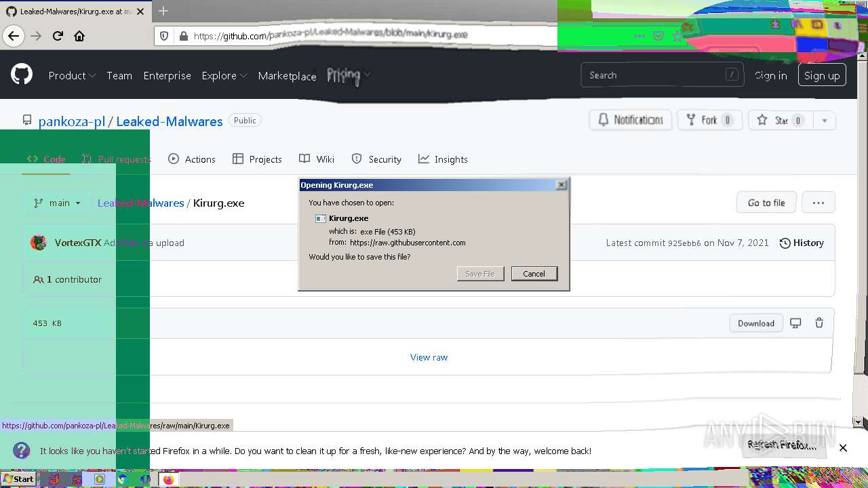Viewport: 868px width, 488px height.
Task: Open the Team page
Action: pos(119,75)
